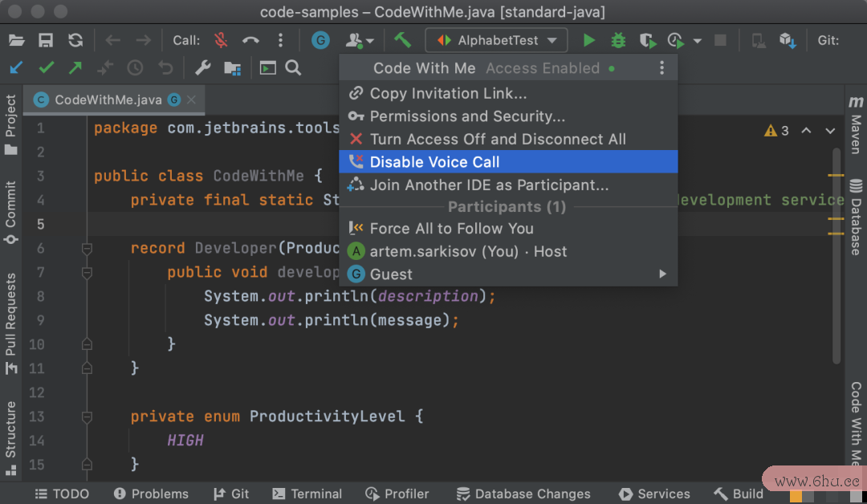Image resolution: width=867 pixels, height=504 pixels.
Task: Save all with the floppy disk icon
Action: 46,40
